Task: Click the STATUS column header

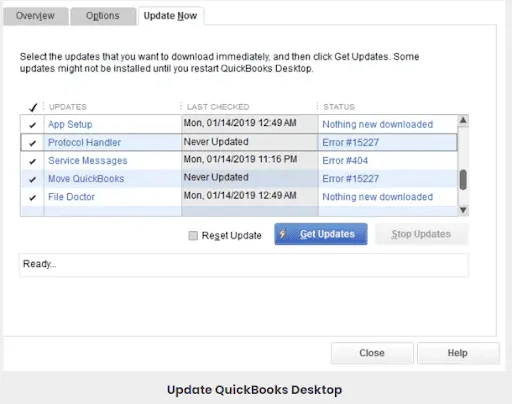Action: [x=339, y=107]
